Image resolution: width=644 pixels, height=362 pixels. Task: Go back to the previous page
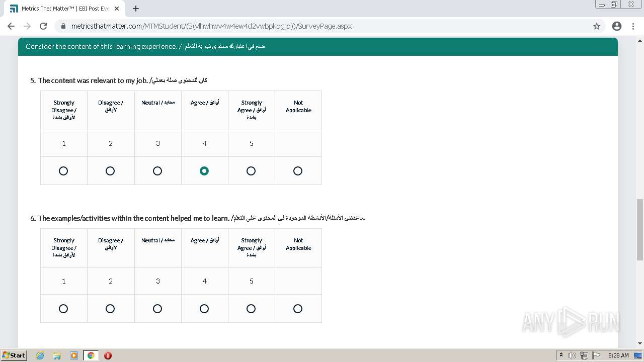[11, 26]
